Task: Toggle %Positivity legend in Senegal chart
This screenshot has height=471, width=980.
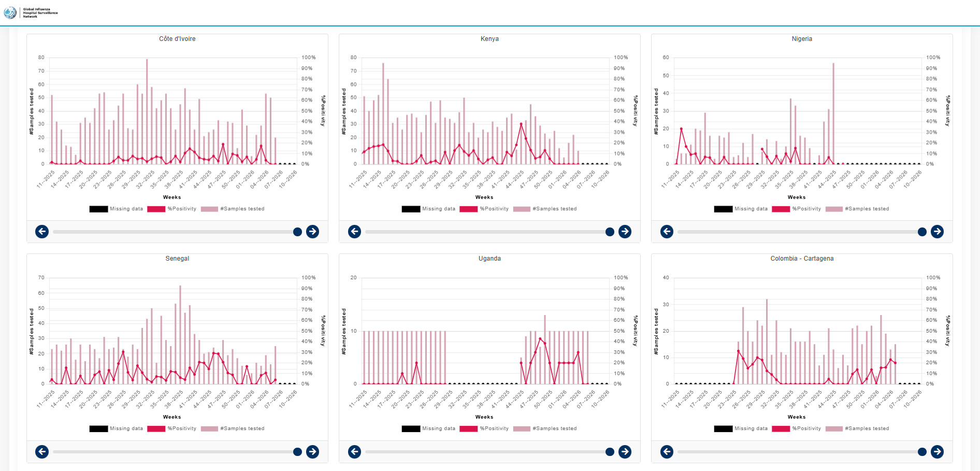Action: (x=171, y=429)
